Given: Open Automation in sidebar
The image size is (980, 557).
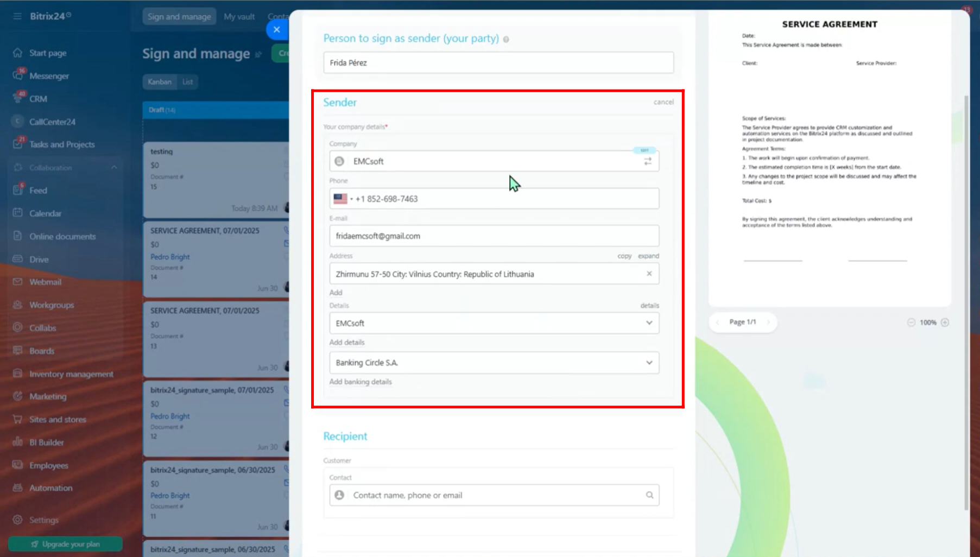Looking at the screenshot, I should (x=50, y=488).
